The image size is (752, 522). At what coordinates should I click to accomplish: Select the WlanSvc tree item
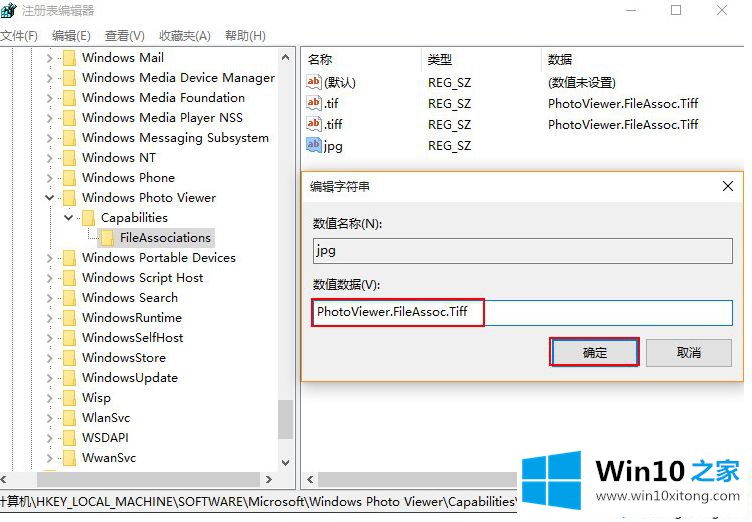point(106,418)
